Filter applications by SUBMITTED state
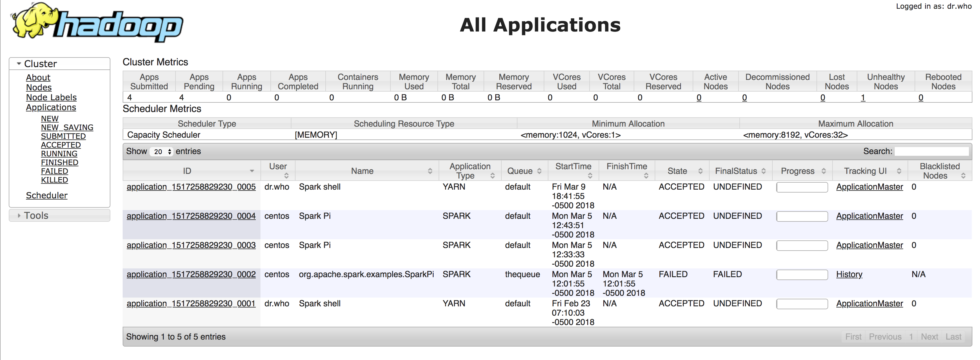 (x=64, y=136)
